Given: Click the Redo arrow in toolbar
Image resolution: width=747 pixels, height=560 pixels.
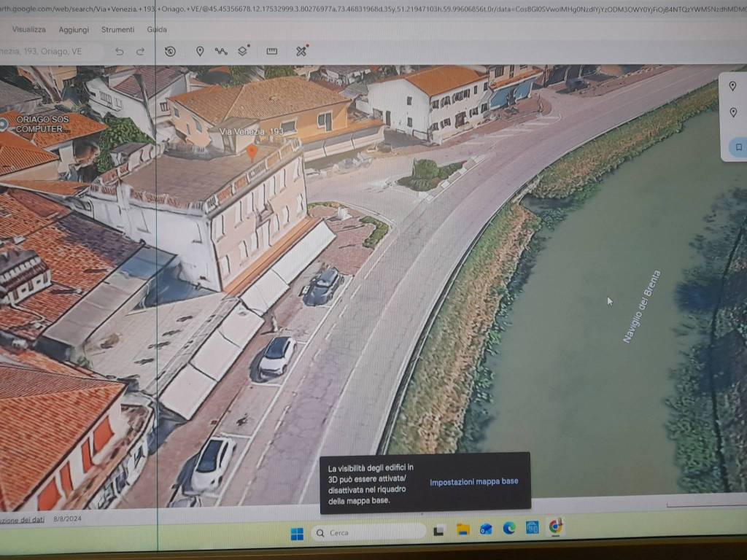Looking at the screenshot, I should tap(140, 52).
